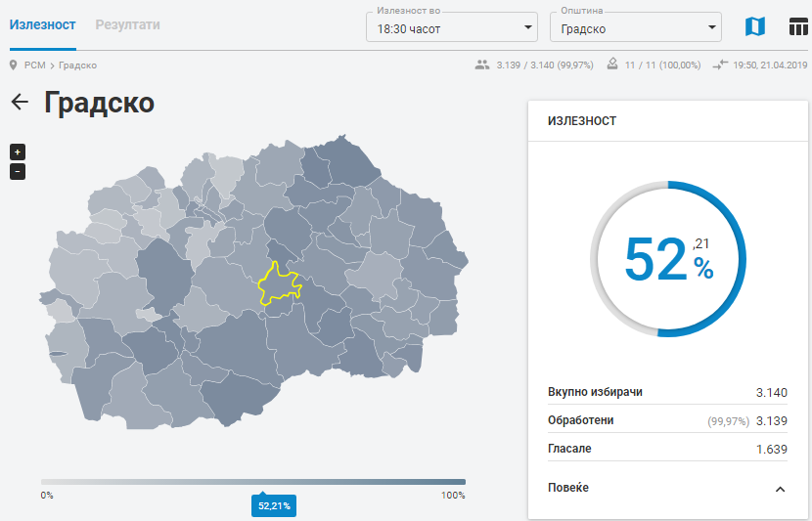Click the Градско breadcrumb link
Screen dimensions: 812x521
tap(77, 65)
